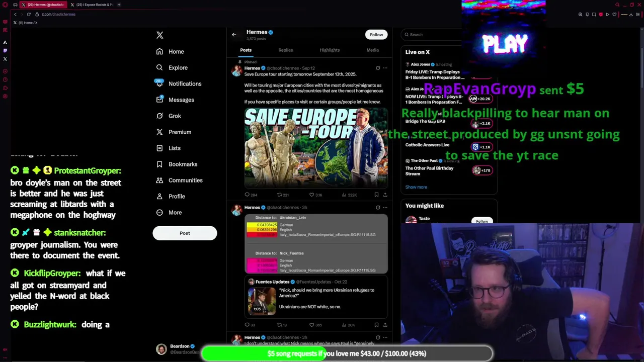
Task: Open Explore via the magnifier icon
Action: point(159,67)
